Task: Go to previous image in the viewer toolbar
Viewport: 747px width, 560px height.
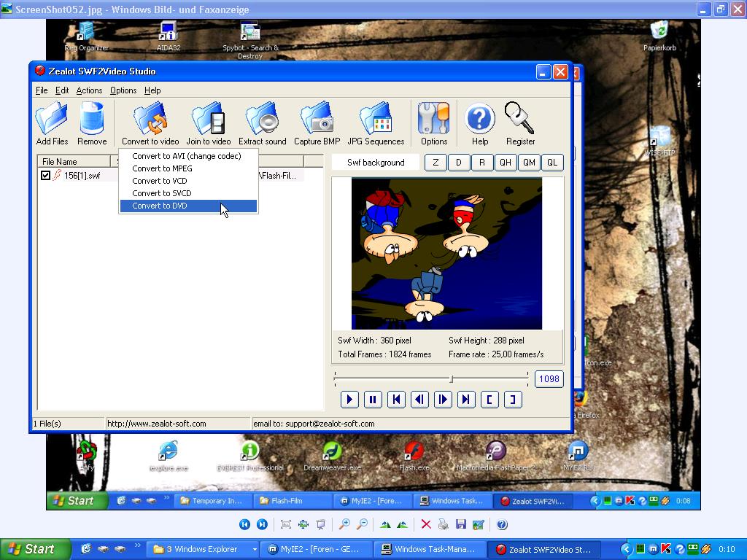Action: click(x=244, y=524)
